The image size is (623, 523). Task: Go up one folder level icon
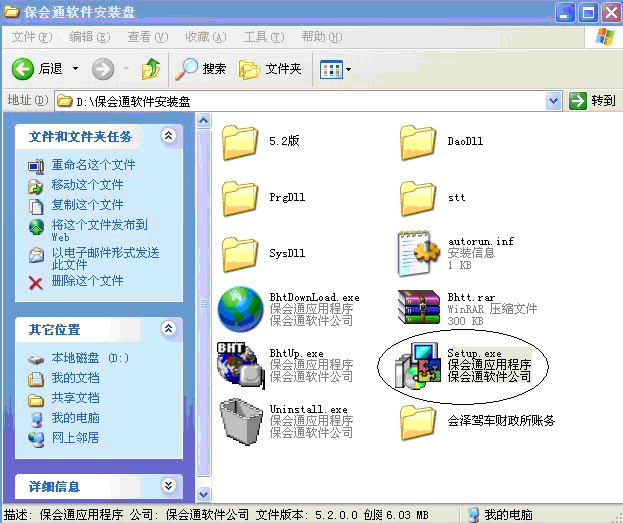click(x=151, y=69)
